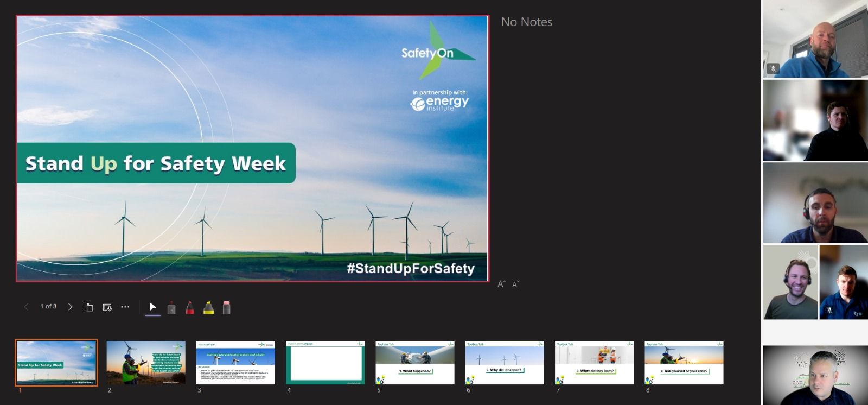Click the #StandUpForSafety hashtag on slide
This screenshot has width=868, height=405.
411,268
